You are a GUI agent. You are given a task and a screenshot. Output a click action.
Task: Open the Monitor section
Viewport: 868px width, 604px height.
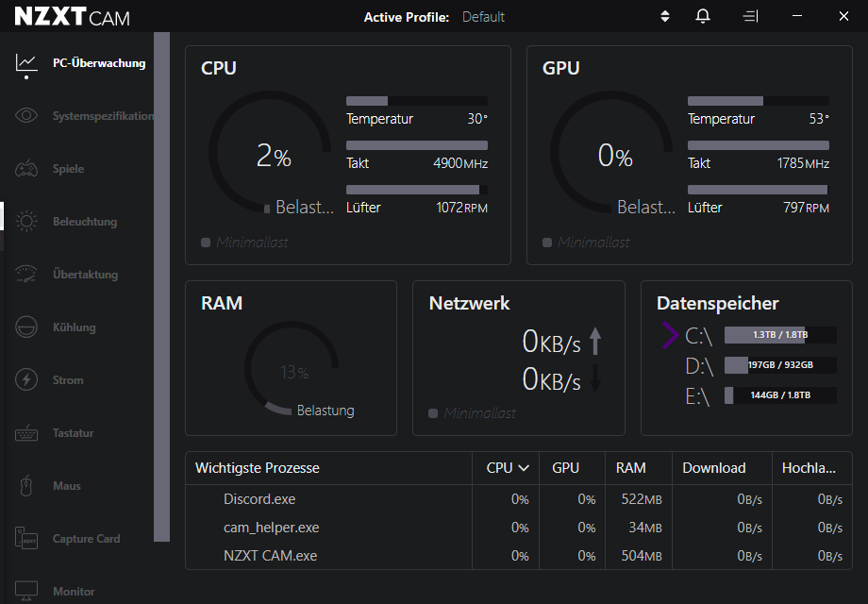pos(74,592)
